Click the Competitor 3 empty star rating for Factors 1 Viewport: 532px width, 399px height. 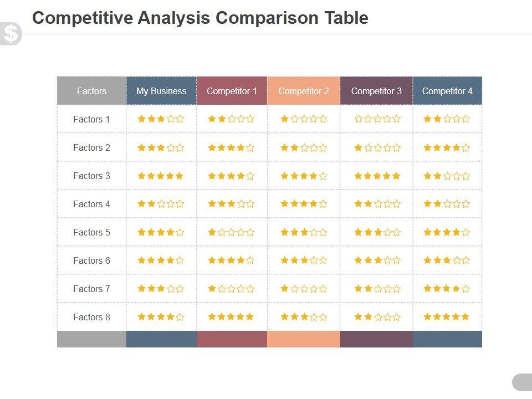tap(377, 119)
